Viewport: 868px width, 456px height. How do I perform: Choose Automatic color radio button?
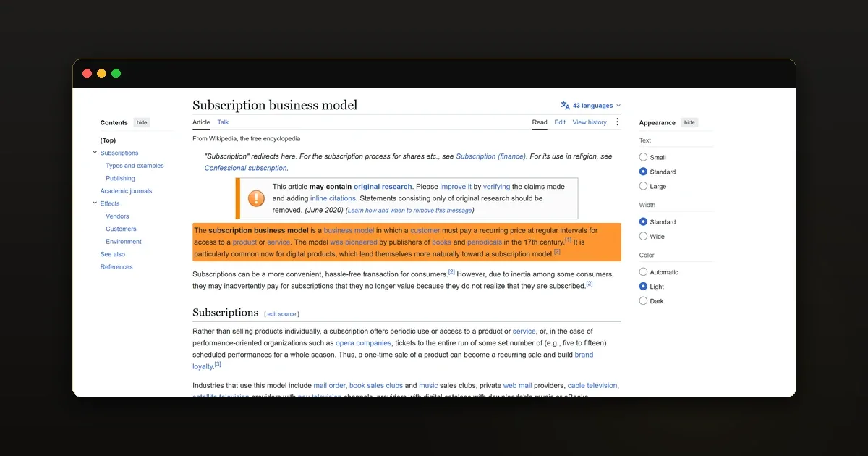(x=643, y=272)
